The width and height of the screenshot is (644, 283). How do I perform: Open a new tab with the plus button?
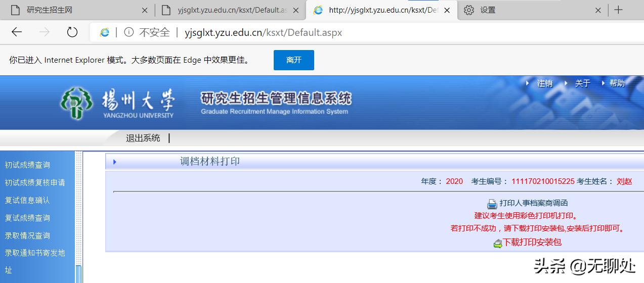click(x=618, y=10)
